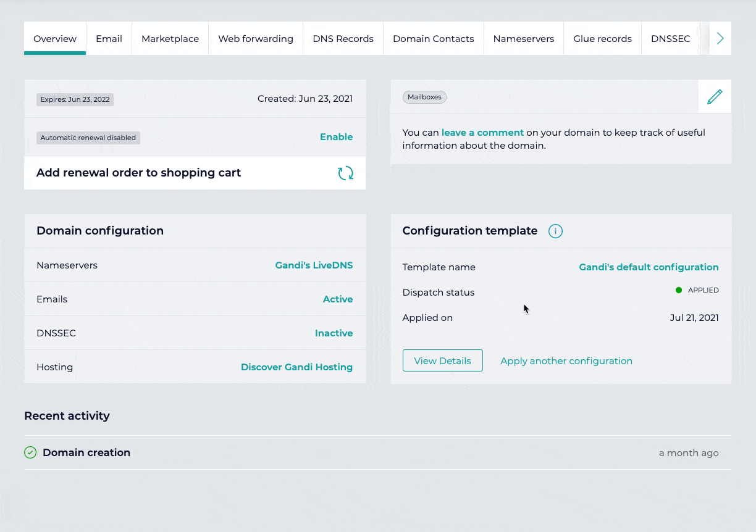The width and height of the screenshot is (756, 532).
Task: Click the info icon beside Configuration template
Action: (555, 231)
